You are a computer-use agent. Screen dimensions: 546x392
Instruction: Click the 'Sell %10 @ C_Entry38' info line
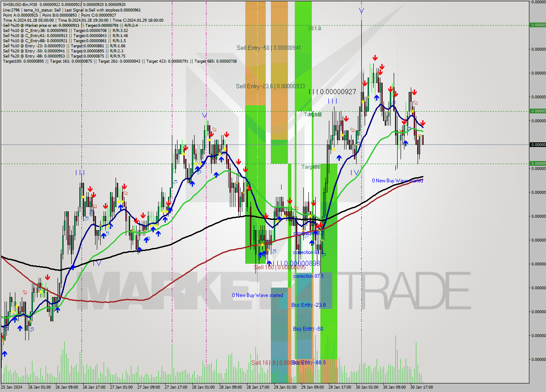pyautogui.click(x=65, y=30)
